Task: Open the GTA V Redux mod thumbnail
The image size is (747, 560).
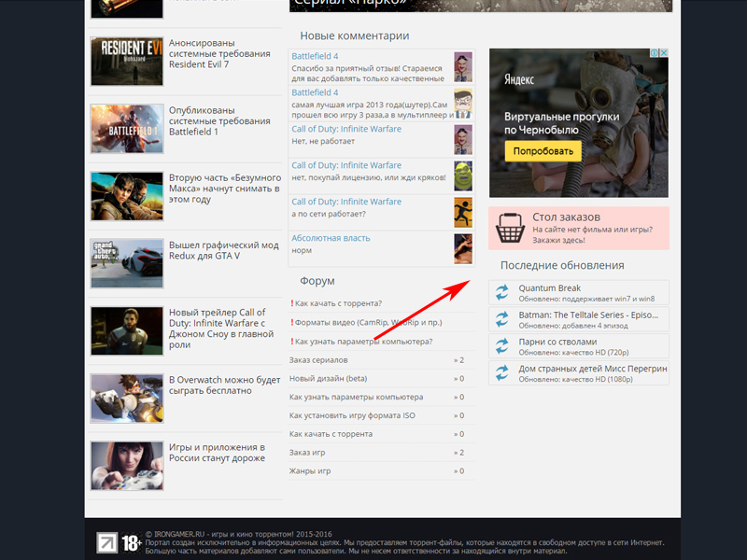Action: point(127,264)
